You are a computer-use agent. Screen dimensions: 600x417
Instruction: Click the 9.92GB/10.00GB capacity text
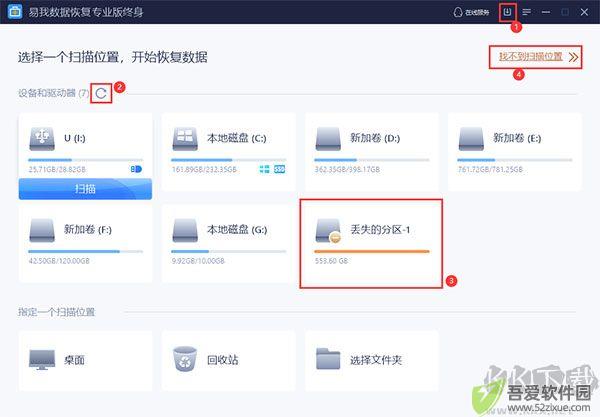pos(198,261)
